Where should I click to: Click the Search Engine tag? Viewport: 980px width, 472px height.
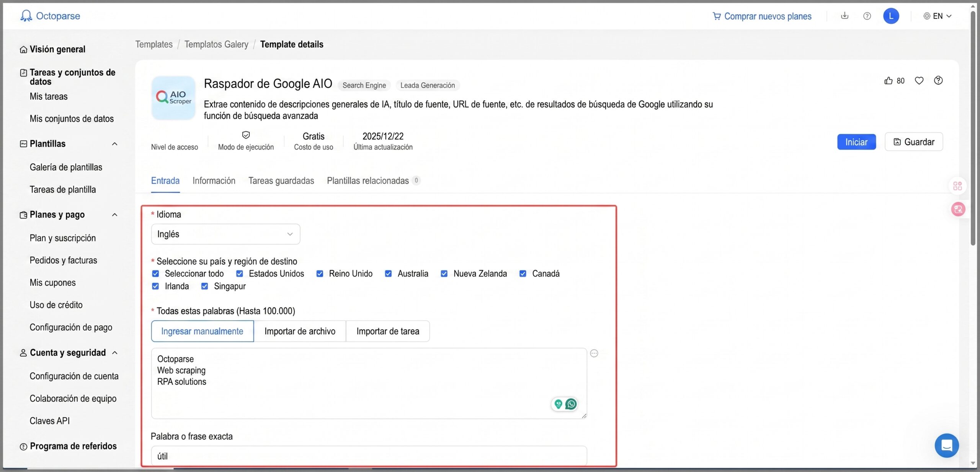[x=364, y=85]
